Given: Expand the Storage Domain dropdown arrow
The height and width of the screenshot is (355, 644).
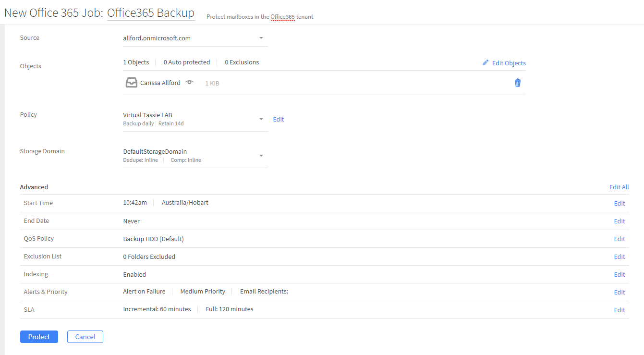Looking at the screenshot, I should click(x=261, y=155).
